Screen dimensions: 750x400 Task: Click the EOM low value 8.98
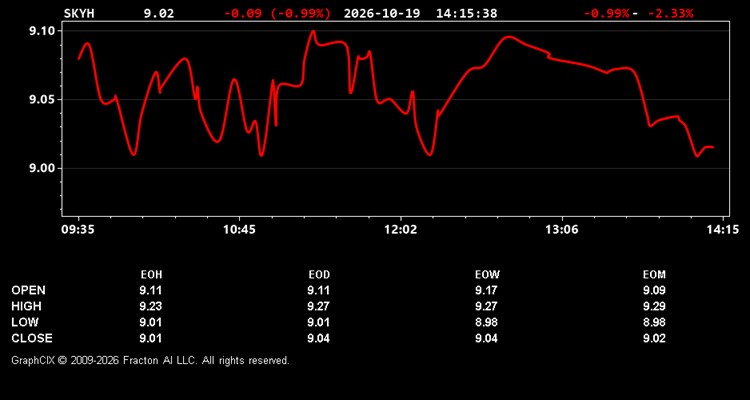(654, 322)
